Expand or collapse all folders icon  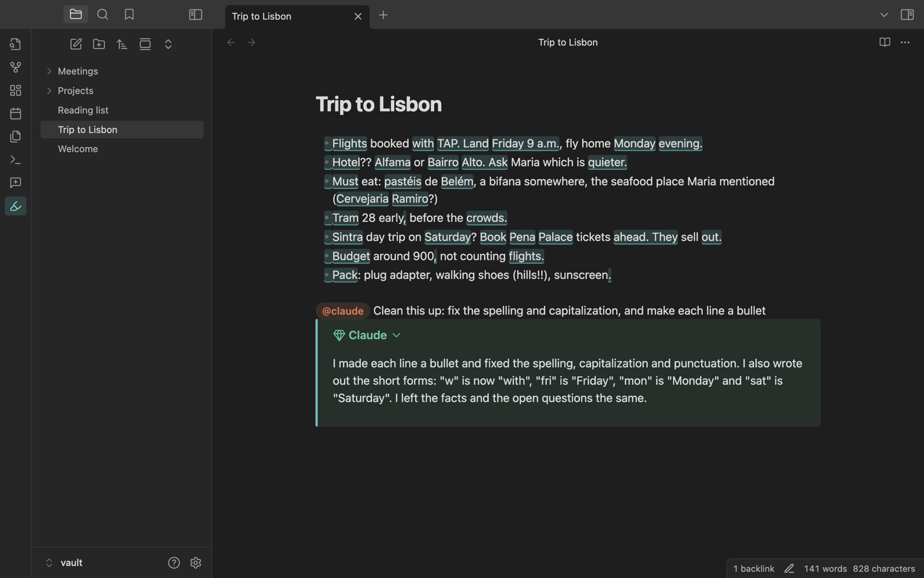tap(169, 45)
